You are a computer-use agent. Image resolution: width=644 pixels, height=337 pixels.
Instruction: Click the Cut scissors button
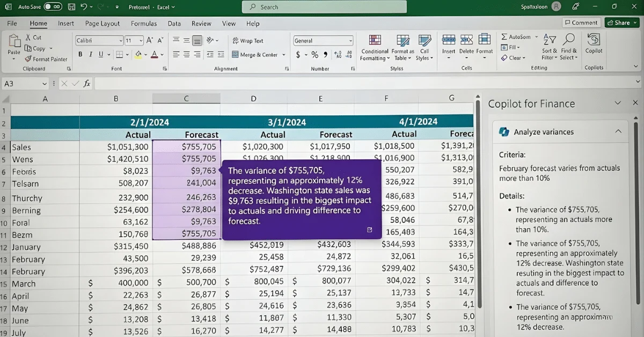coord(33,38)
